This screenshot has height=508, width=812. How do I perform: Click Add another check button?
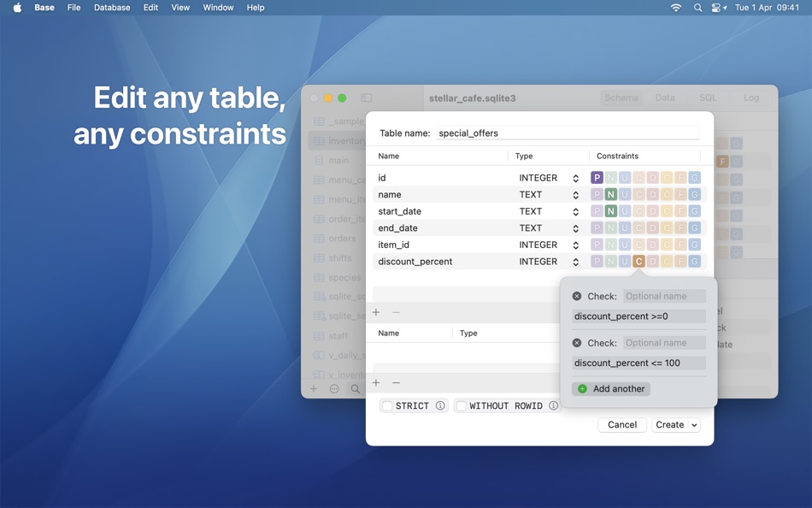611,389
